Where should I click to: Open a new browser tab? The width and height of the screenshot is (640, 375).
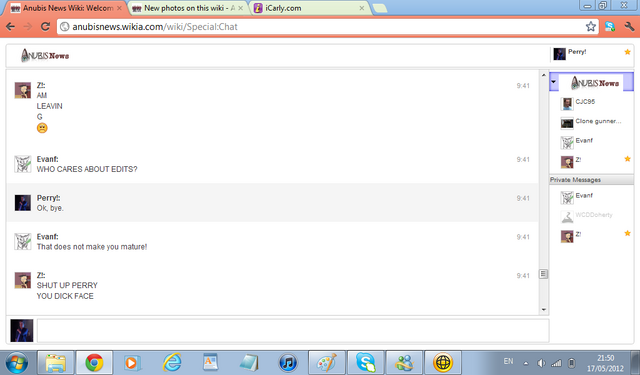click(380, 8)
